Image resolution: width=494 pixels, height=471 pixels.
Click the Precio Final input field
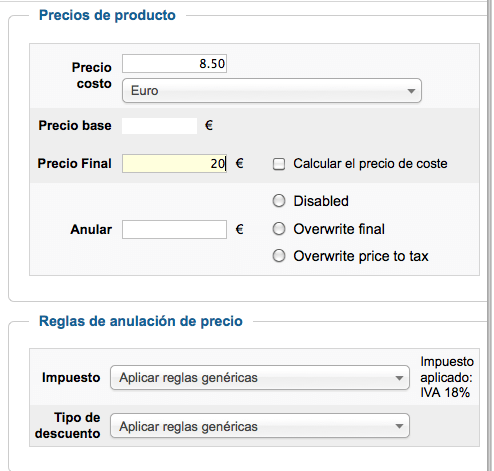(174, 163)
